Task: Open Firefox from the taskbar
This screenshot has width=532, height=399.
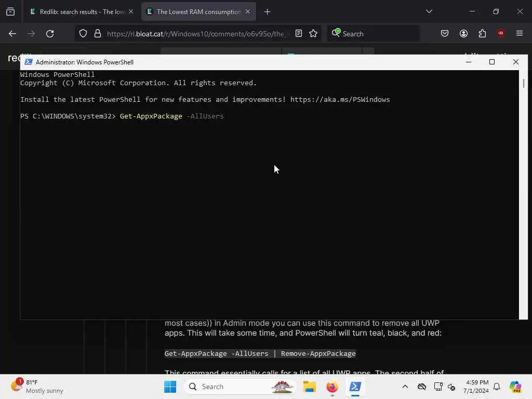Action: 332,387
